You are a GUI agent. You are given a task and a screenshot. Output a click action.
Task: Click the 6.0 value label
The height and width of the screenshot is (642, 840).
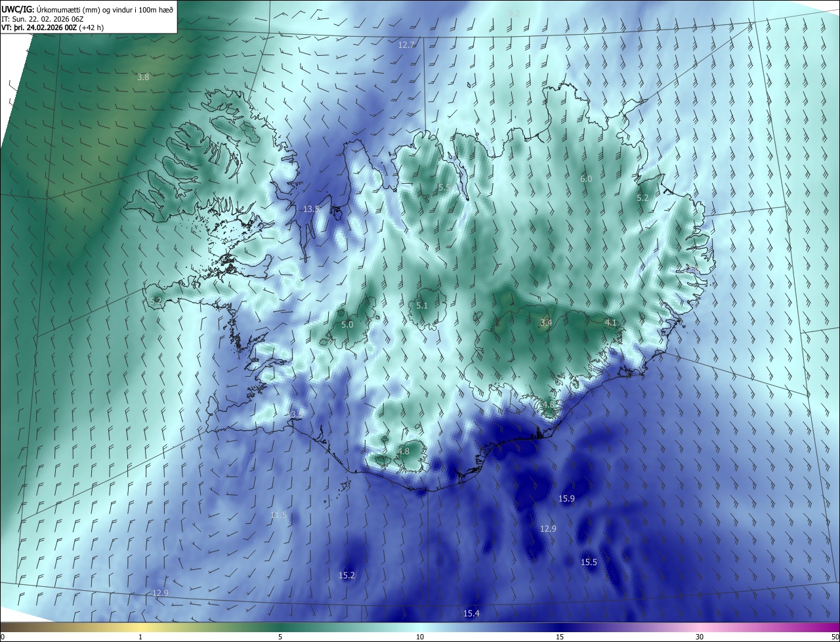[x=586, y=179]
